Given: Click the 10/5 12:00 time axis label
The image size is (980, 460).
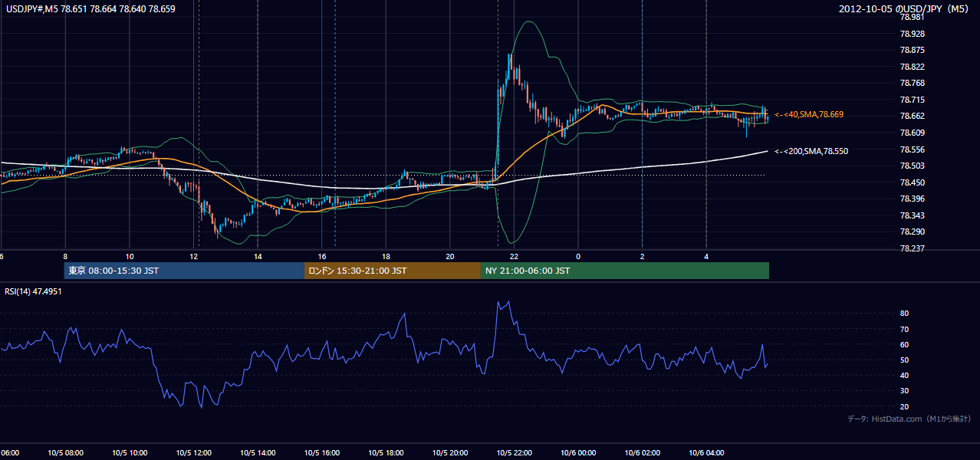Looking at the screenshot, I should tap(193, 452).
